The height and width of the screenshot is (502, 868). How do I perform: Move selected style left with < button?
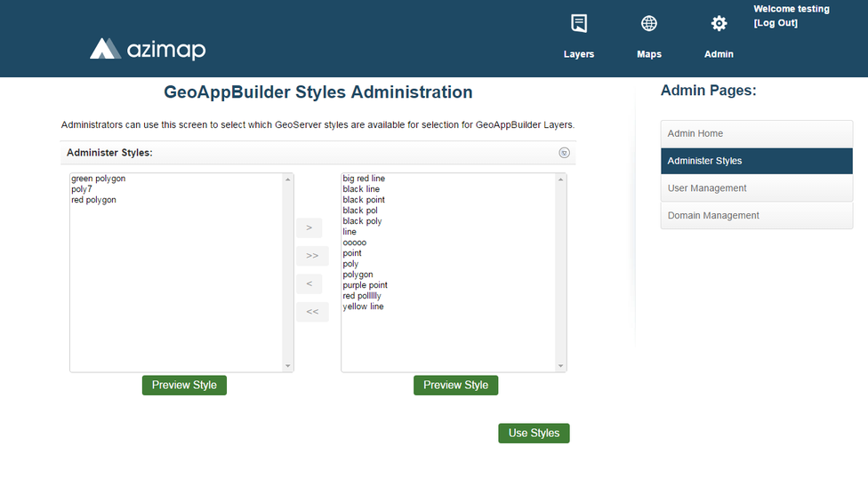tap(309, 284)
